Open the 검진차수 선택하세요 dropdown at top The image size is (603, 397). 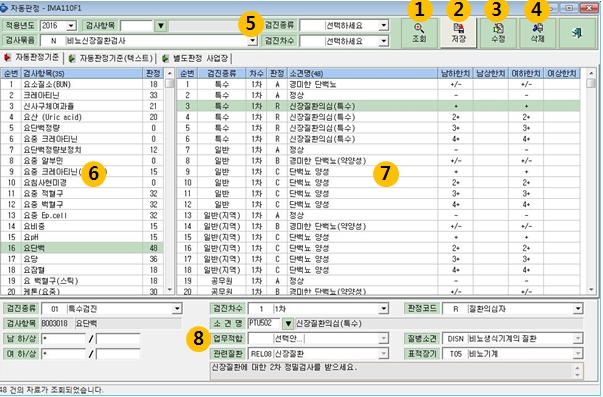click(383, 41)
